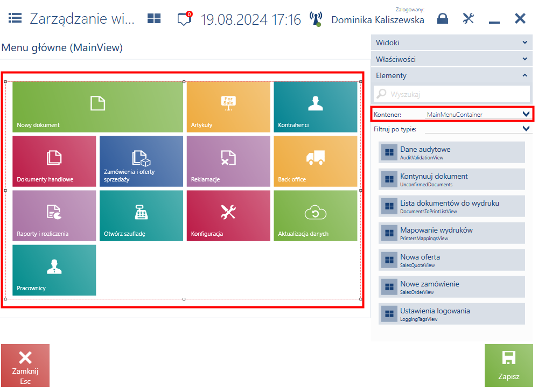The image size is (538, 392).
Task: Click the Mapowanie wydruków element icon
Action: pos(389,233)
